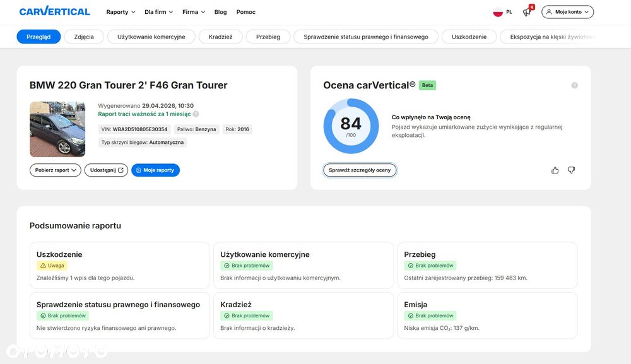Viewport: 631px width, 364px height.
Task: Click info icon next to report expiry
Action: 196,114
